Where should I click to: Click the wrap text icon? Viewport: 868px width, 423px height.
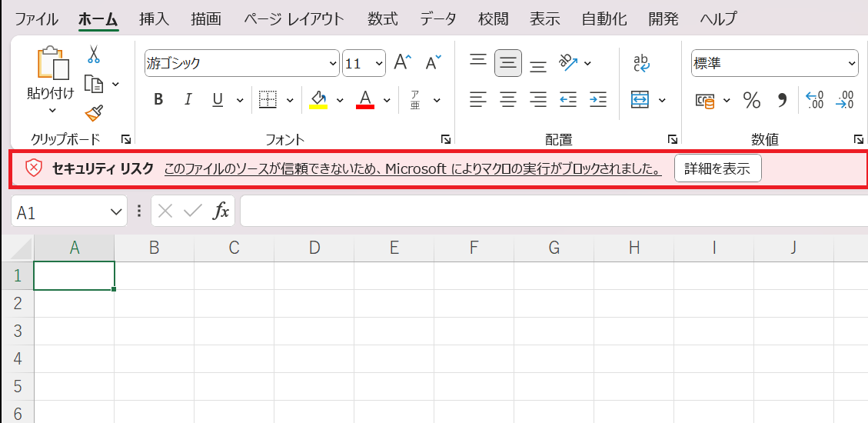tap(641, 63)
